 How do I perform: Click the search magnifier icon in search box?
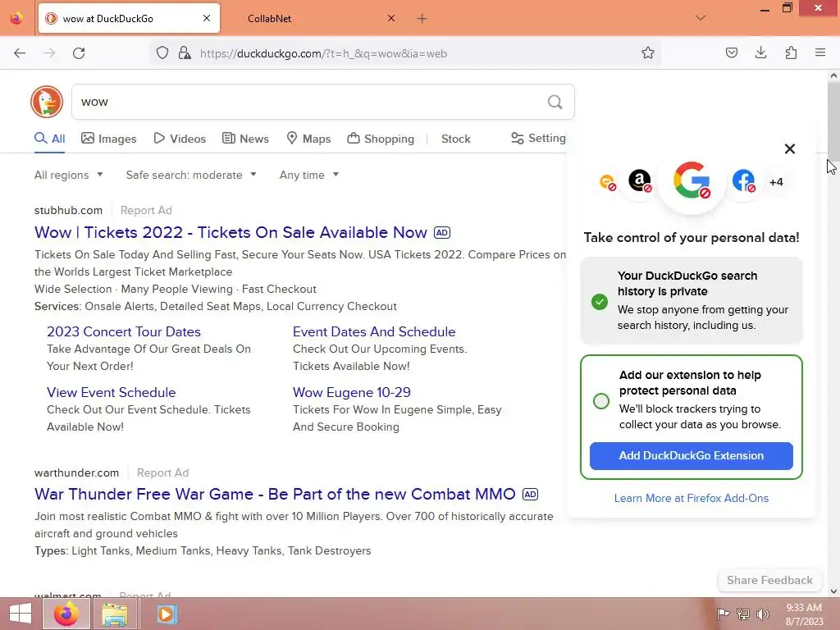[x=555, y=102]
